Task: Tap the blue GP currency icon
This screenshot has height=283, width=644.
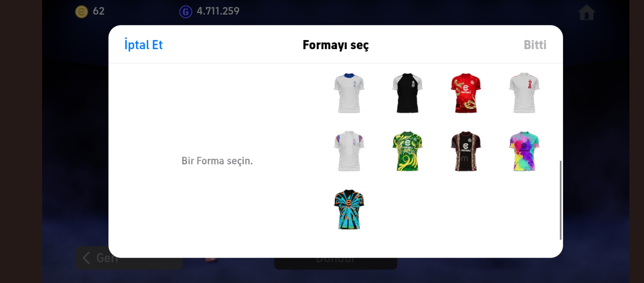Action: coord(186,12)
